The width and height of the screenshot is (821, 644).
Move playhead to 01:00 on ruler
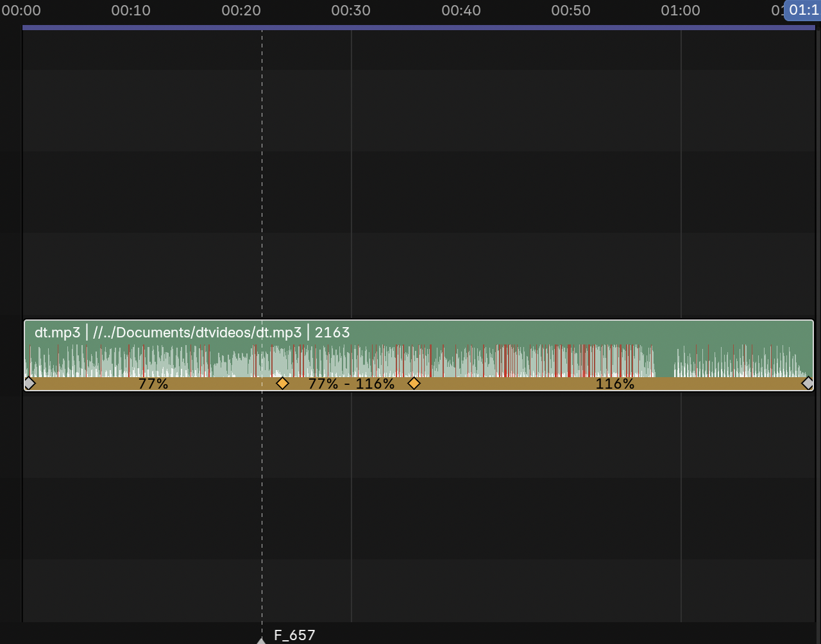[681, 10]
